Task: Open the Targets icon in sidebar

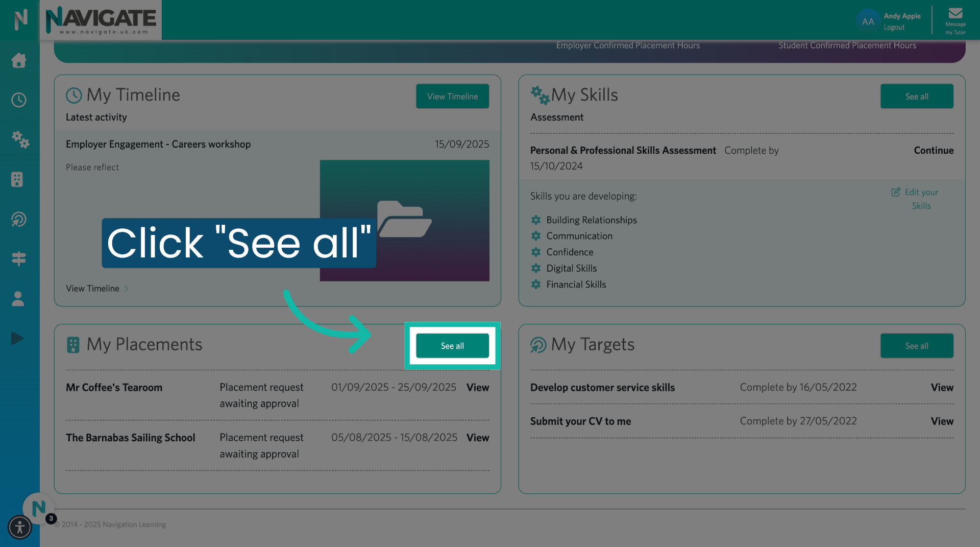Action: 19,219
